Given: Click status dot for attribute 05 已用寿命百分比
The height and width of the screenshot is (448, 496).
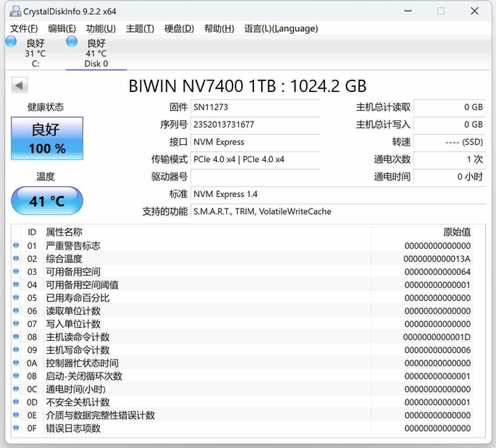Looking at the screenshot, I should coord(16,297).
